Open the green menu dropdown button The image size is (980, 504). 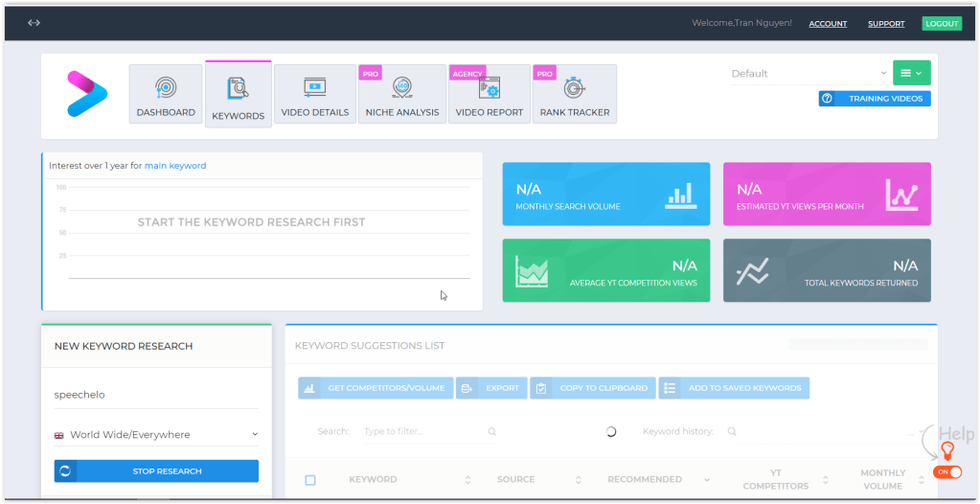point(911,73)
